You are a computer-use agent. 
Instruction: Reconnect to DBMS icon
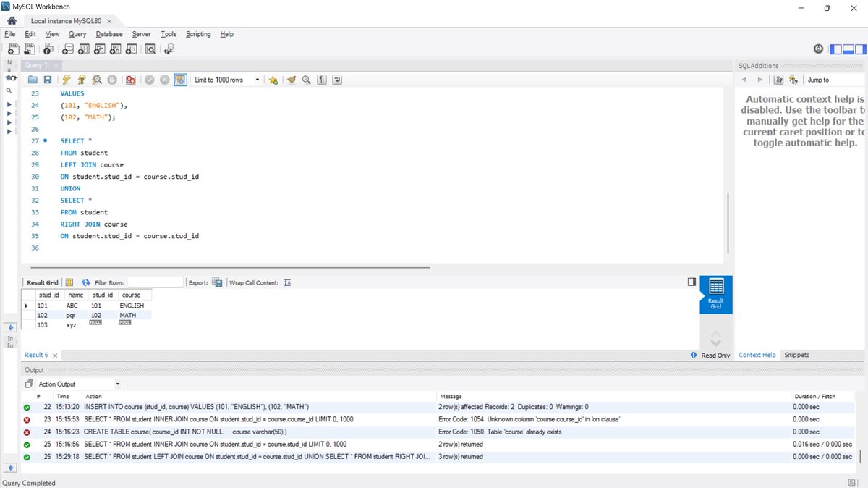(x=169, y=49)
